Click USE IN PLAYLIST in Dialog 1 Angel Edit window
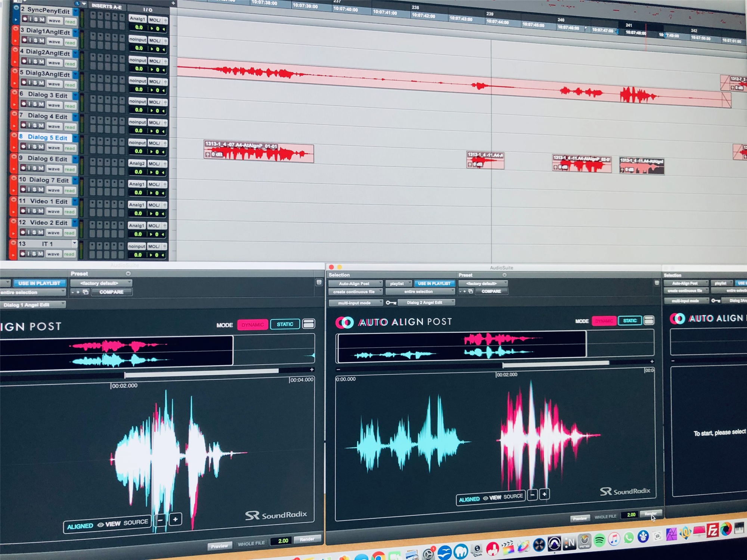Viewport: 747px width, 560px height. (x=40, y=283)
